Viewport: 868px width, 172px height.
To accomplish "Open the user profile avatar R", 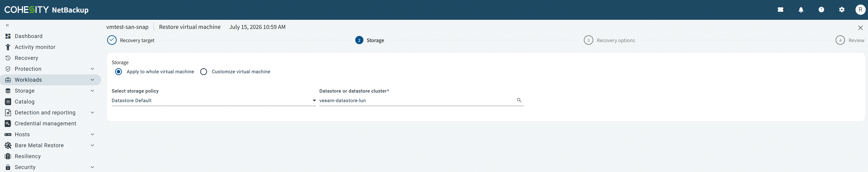I will point(861,10).
